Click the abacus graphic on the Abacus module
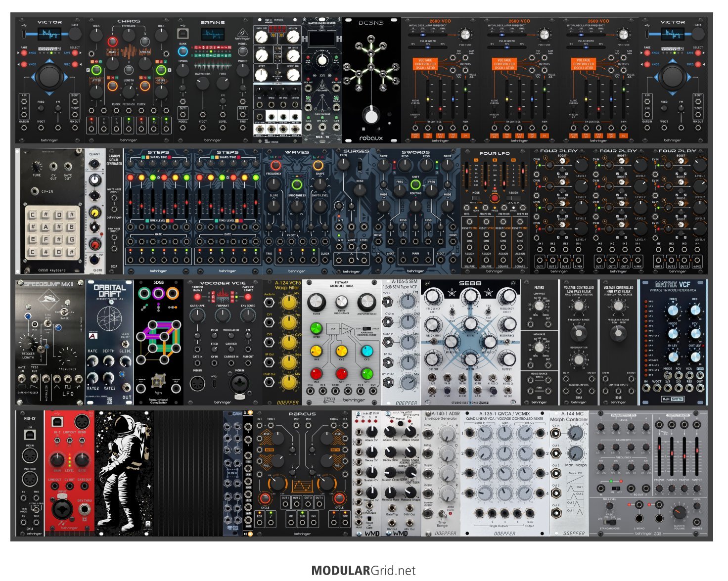Image resolution: width=728 pixels, height=581 pixels. tap(302, 485)
